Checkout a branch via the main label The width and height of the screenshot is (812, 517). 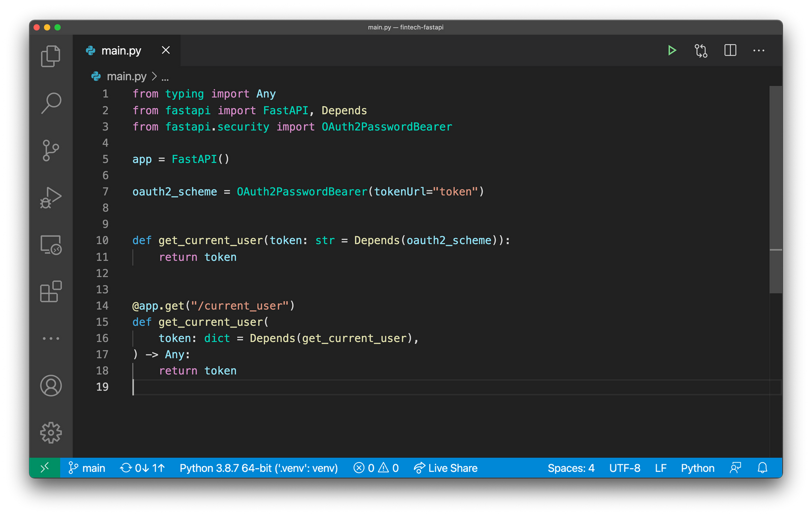coord(86,468)
